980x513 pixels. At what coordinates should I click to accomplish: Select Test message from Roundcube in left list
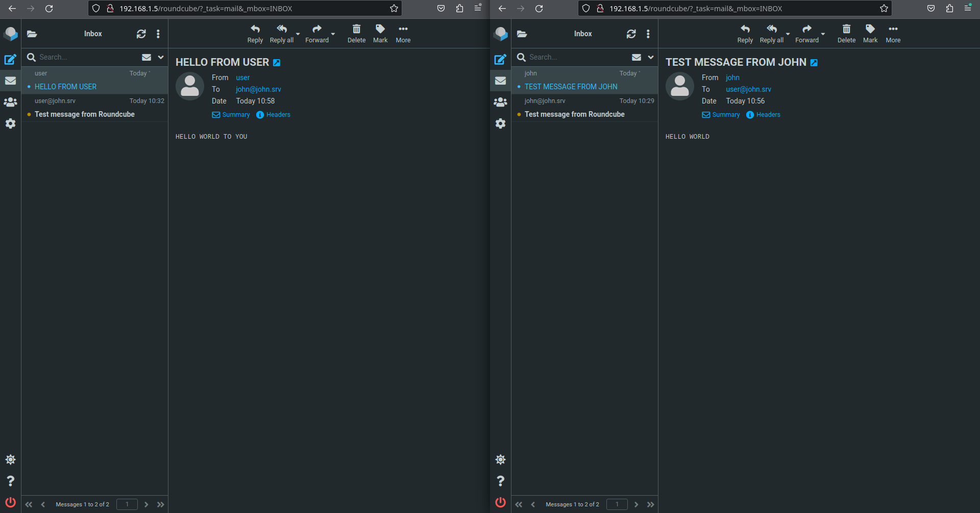click(94, 108)
